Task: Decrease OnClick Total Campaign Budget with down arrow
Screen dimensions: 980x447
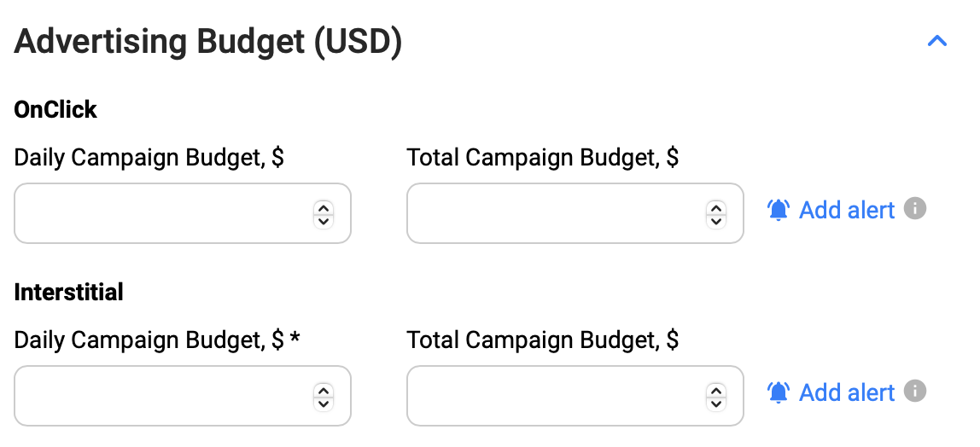Action: pyautogui.click(x=716, y=220)
